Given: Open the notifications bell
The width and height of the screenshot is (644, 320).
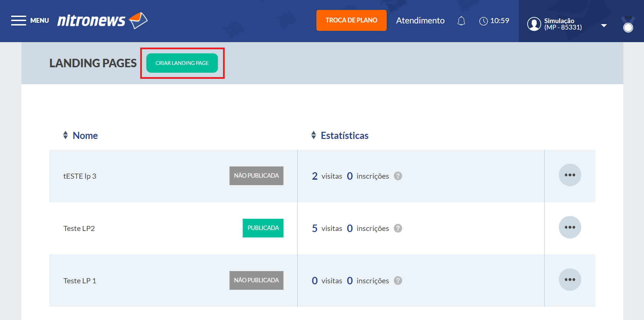Looking at the screenshot, I should [461, 21].
